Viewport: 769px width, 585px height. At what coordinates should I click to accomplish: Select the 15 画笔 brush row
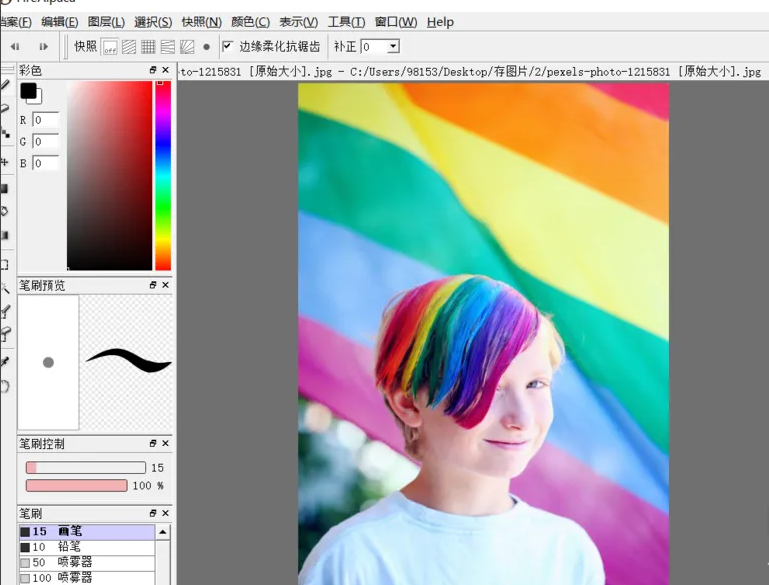point(87,532)
